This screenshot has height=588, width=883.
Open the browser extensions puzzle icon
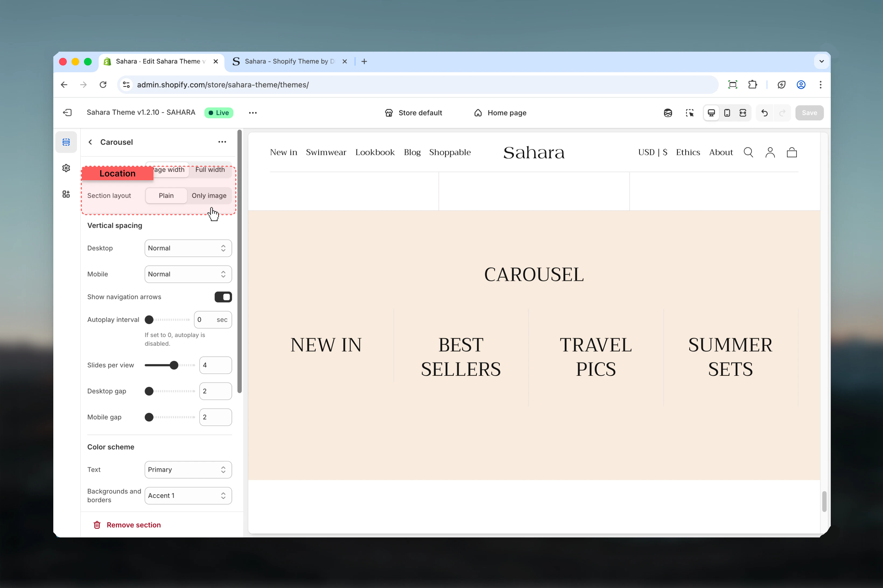click(x=752, y=85)
